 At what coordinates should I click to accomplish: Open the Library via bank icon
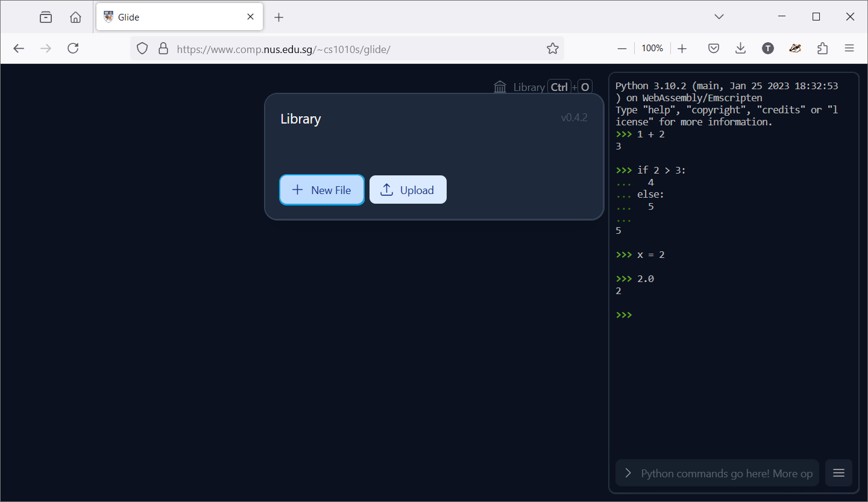pyautogui.click(x=500, y=87)
